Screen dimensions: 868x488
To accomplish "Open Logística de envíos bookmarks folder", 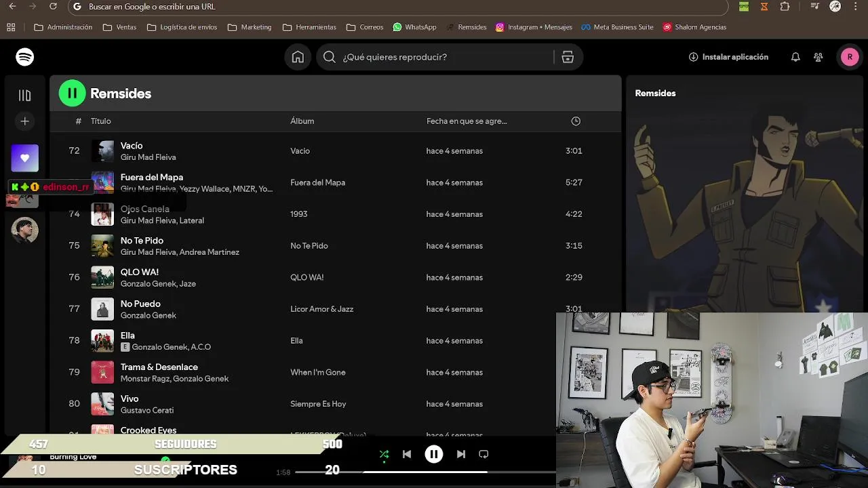I will [x=182, y=27].
